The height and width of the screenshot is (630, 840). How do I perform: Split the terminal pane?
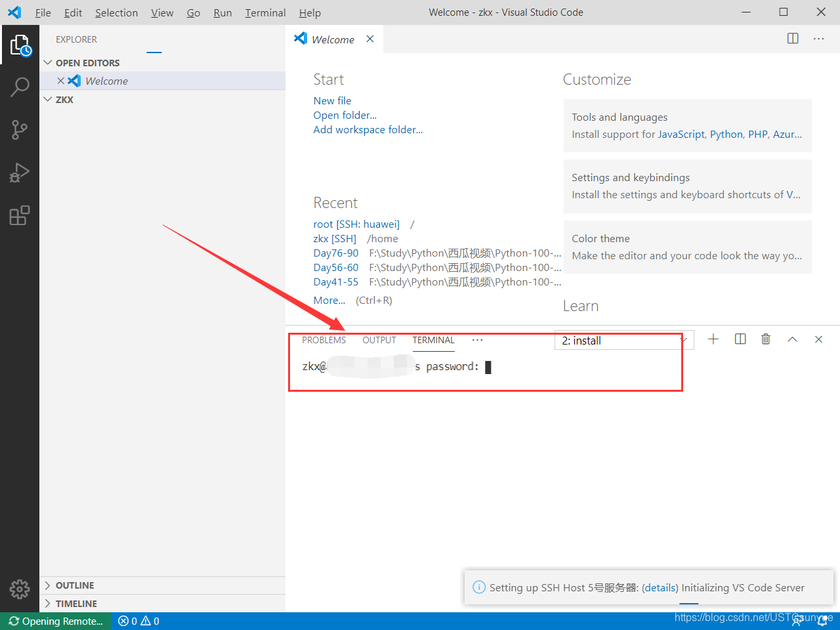740,339
